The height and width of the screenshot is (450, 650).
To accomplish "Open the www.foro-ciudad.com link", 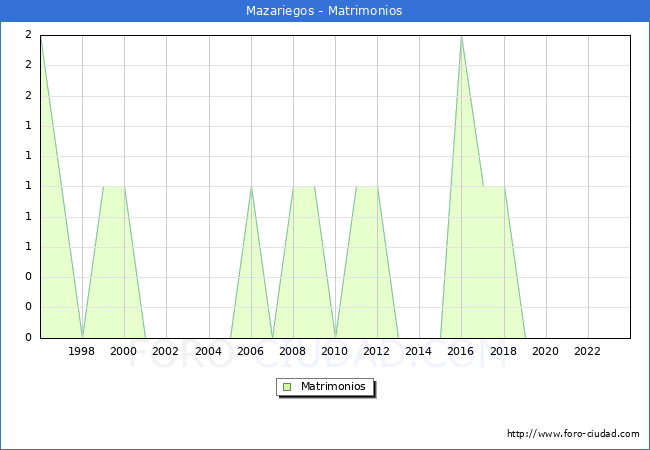I will (573, 434).
